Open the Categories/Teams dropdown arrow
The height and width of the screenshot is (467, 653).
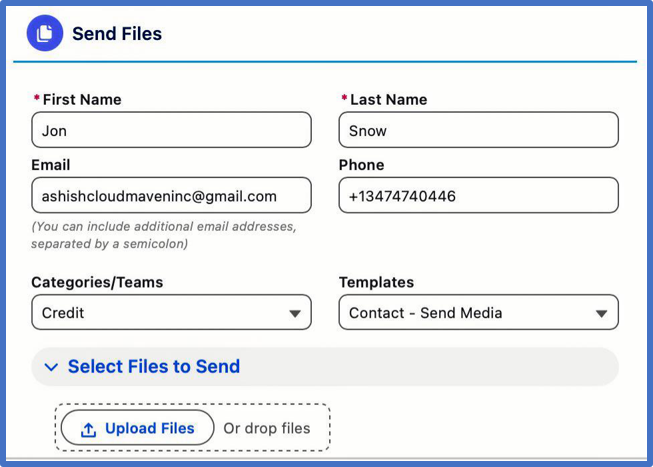coord(295,313)
